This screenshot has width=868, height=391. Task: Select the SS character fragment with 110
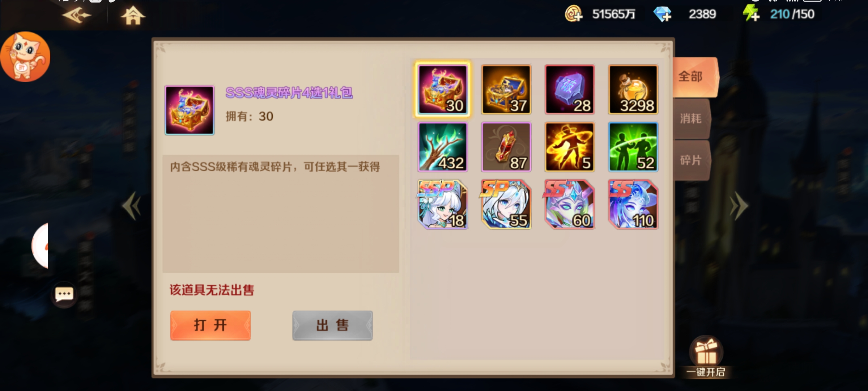point(633,204)
